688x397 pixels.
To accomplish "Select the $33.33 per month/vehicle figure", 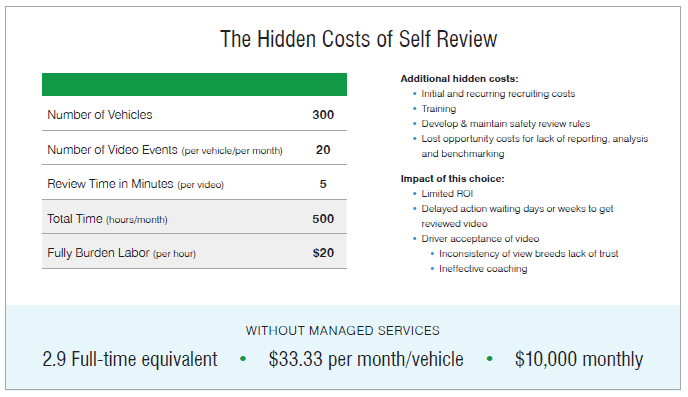I will 366,359.
